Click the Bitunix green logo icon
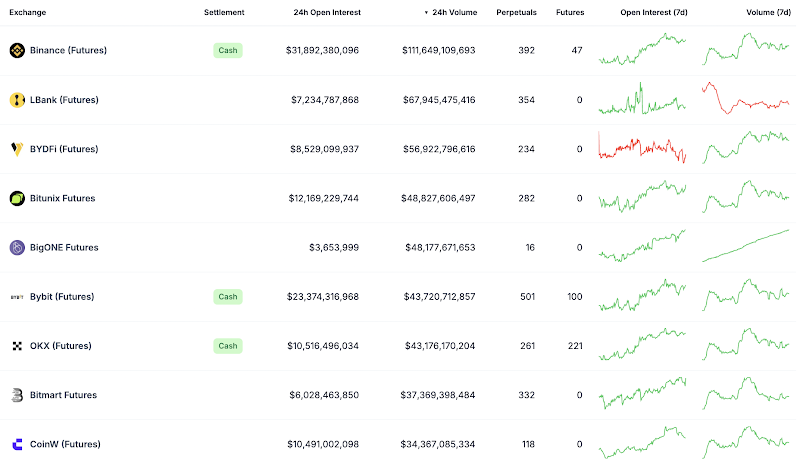This screenshot has height=466, width=800. pyautogui.click(x=17, y=198)
